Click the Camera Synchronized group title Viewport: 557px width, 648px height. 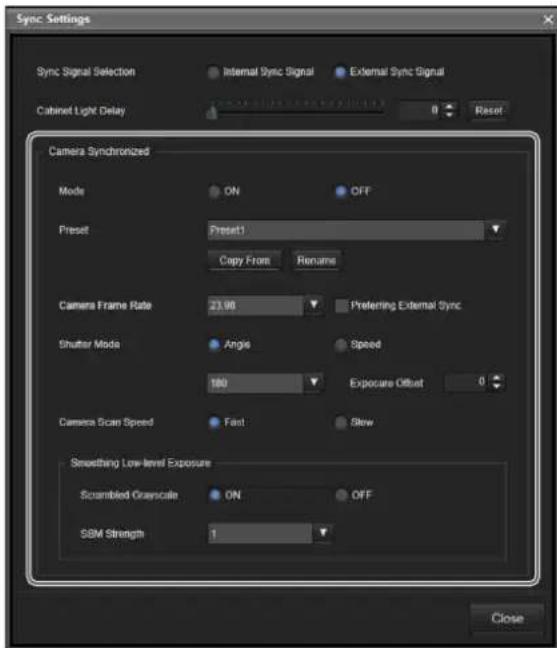click(99, 151)
